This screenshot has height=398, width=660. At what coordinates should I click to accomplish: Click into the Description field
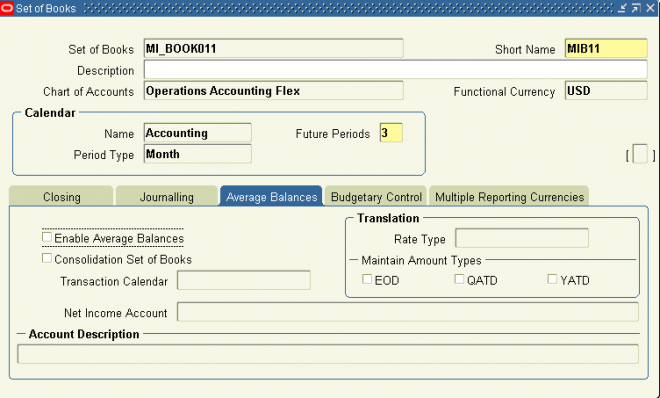coord(396,69)
